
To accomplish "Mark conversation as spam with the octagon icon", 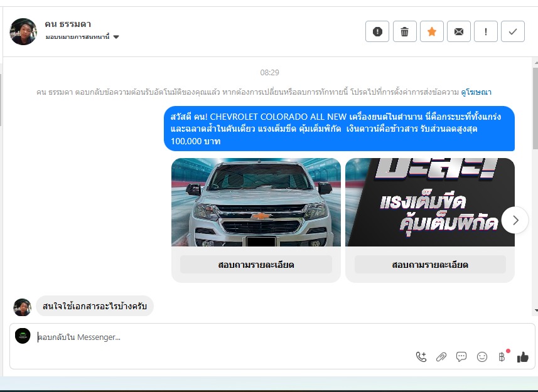I will pos(377,31).
